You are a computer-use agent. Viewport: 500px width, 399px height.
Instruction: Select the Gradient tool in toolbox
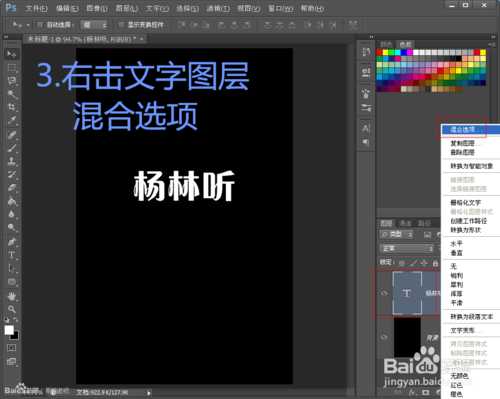pyautogui.click(x=12, y=201)
